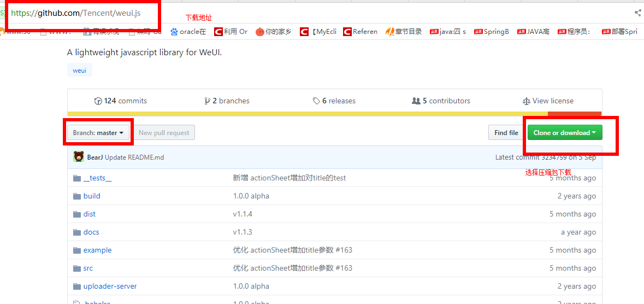
Task: Click the github.com/Tencent/weui.js address field
Action: coord(76,13)
